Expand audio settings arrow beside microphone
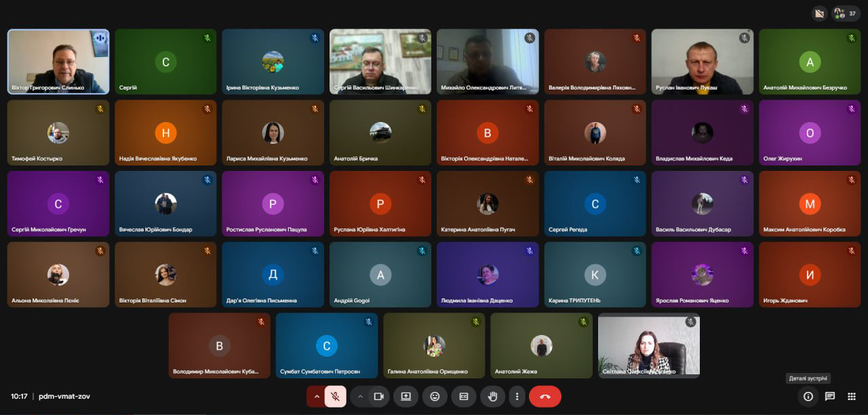Image resolution: width=868 pixels, height=415 pixels. [316, 397]
